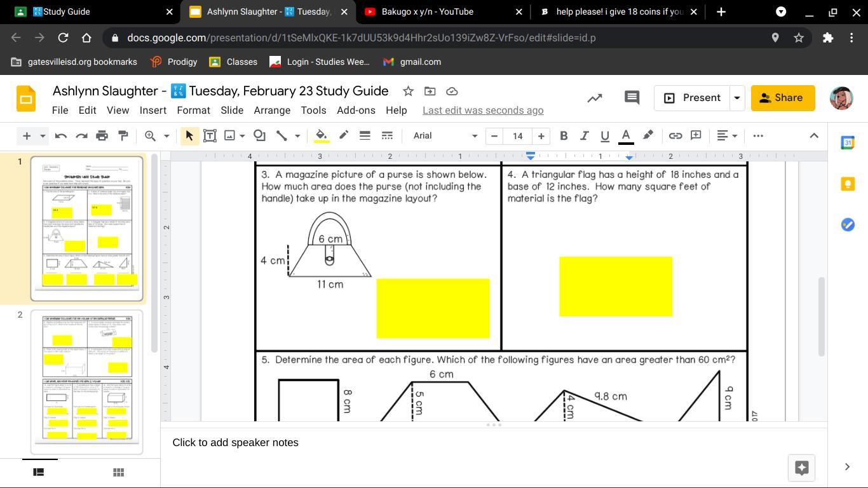Click the Present button
Screen dimensions: 868x488
692,98
